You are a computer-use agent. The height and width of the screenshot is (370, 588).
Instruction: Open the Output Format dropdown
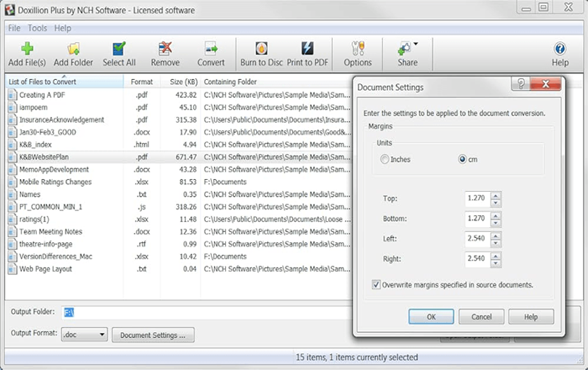(84, 335)
